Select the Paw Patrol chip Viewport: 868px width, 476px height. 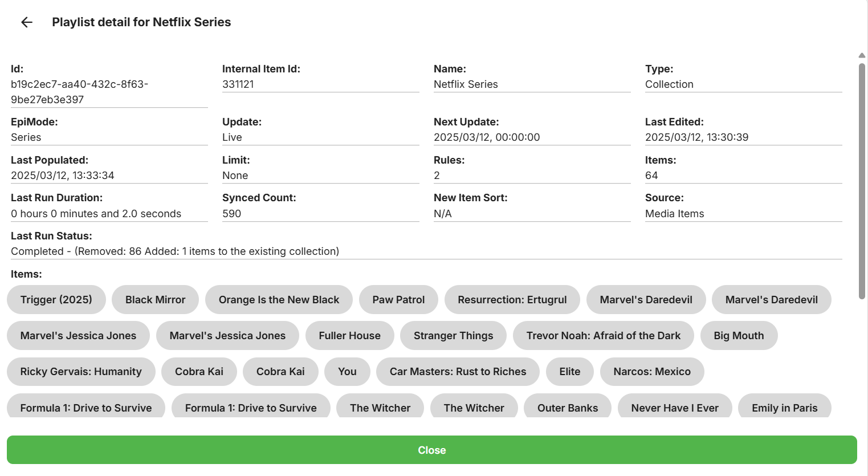tap(398, 300)
